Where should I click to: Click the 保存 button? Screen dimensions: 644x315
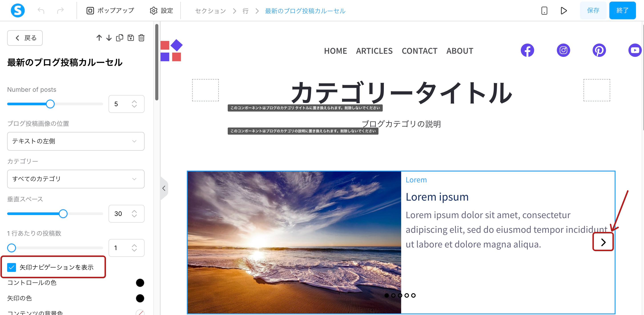tap(593, 10)
